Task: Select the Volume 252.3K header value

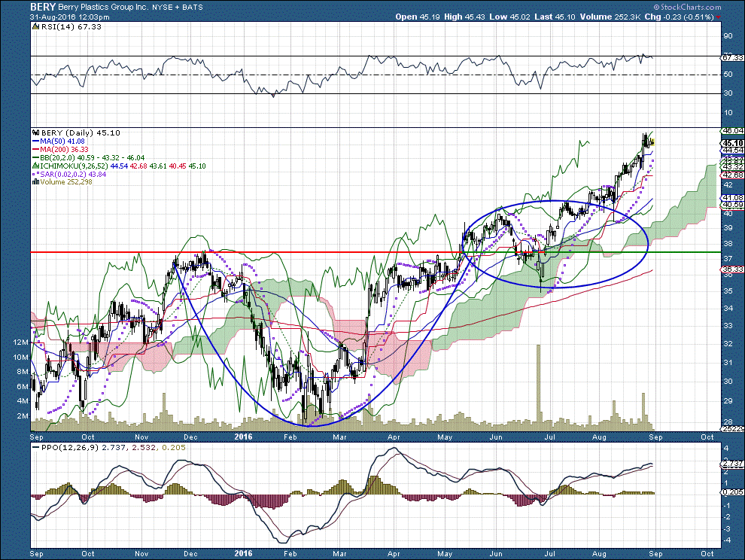Action: [x=610, y=17]
